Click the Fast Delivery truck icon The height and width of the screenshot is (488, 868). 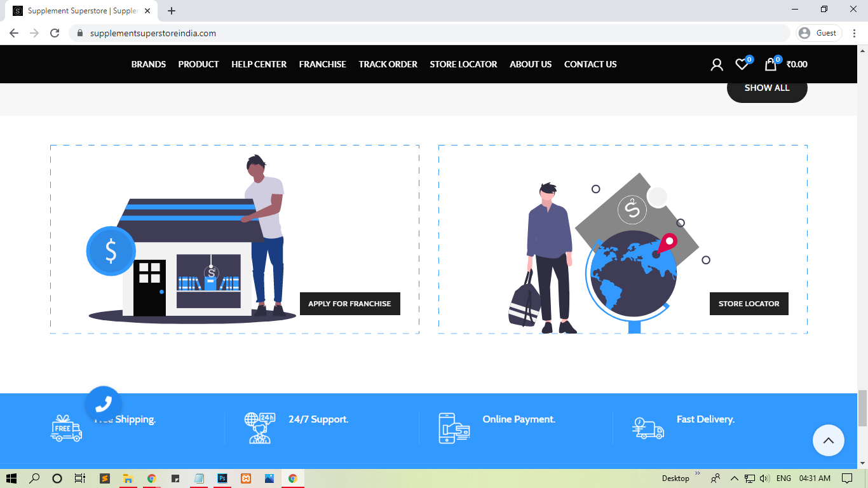click(648, 428)
